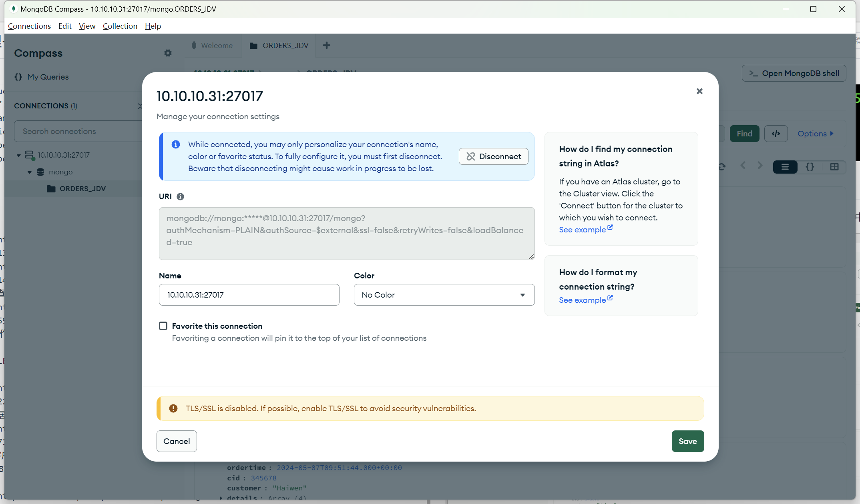This screenshot has height=504, width=860.
Task: Collapse the 10.10.10.31:27017 connection tree
Action: coord(18,155)
